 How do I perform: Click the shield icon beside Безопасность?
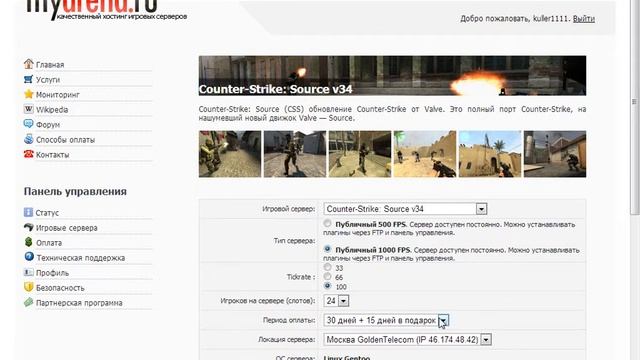(28, 287)
